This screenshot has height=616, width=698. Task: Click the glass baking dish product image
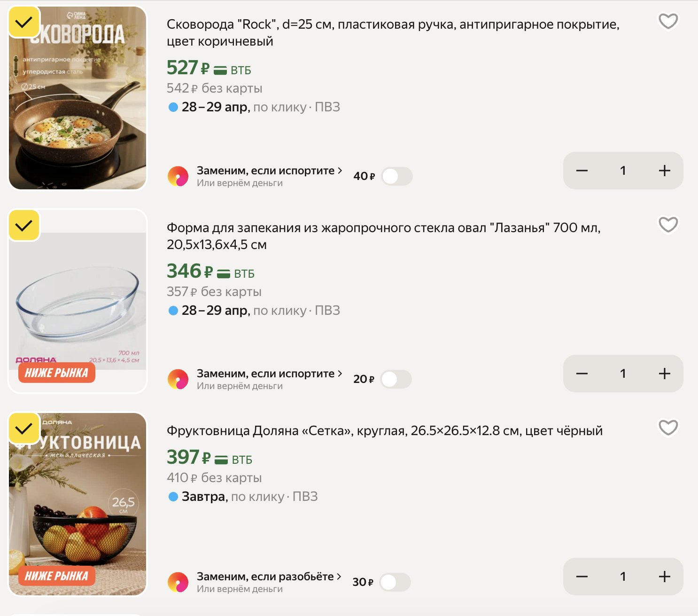(78, 301)
